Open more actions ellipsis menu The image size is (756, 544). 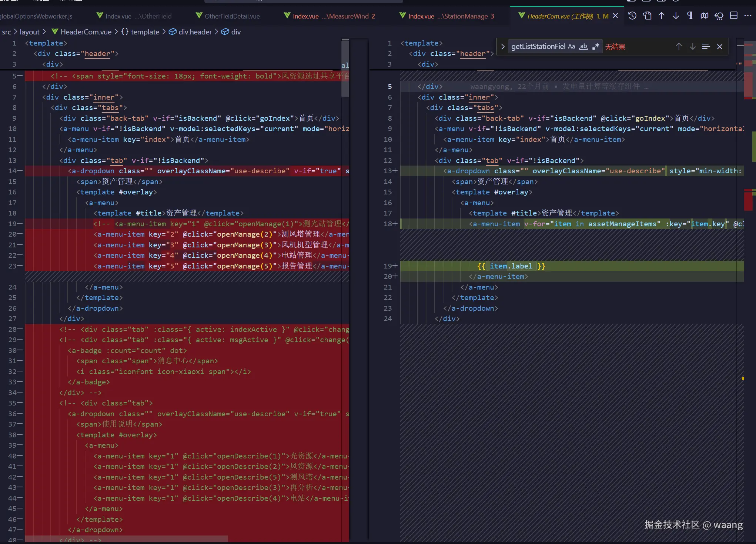coord(747,16)
